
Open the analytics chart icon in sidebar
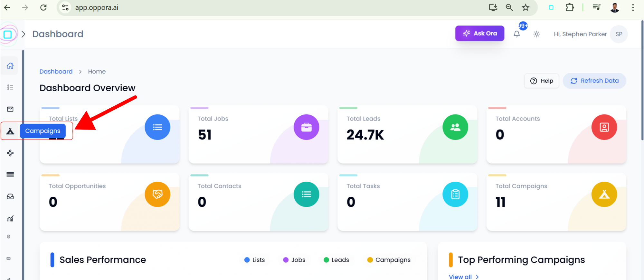click(x=10, y=219)
